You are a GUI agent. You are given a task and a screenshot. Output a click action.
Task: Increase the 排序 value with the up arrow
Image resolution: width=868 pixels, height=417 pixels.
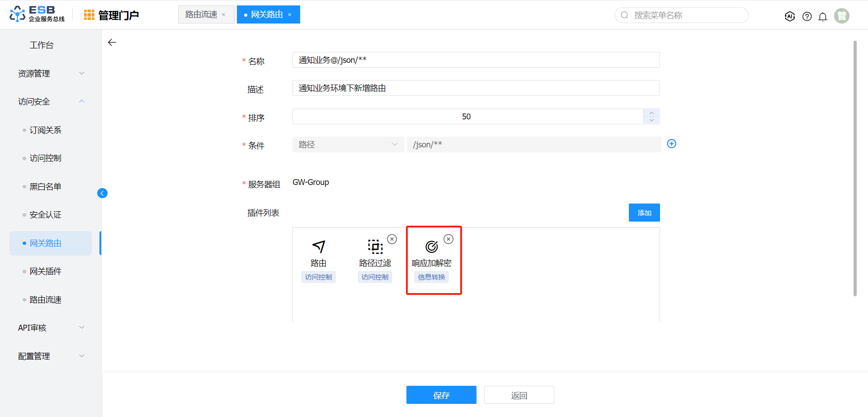(x=651, y=113)
